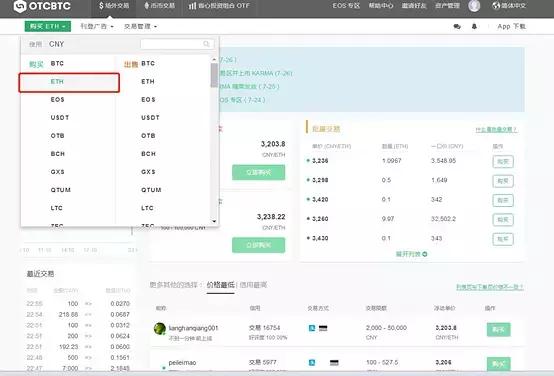Click green buy button in langhanqiang001 row
Screen dimensions: 554x376
pyautogui.click(x=499, y=329)
